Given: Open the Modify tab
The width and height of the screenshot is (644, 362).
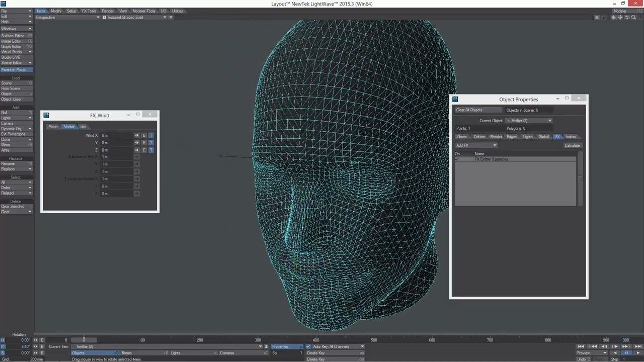Looking at the screenshot, I should pos(56,11).
